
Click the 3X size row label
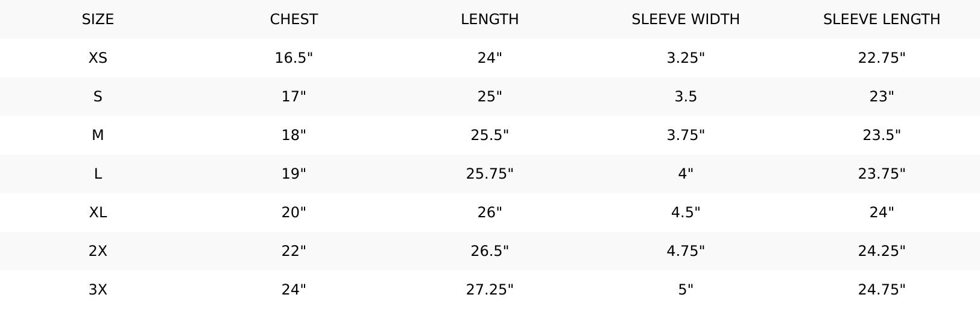click(98, 290)
